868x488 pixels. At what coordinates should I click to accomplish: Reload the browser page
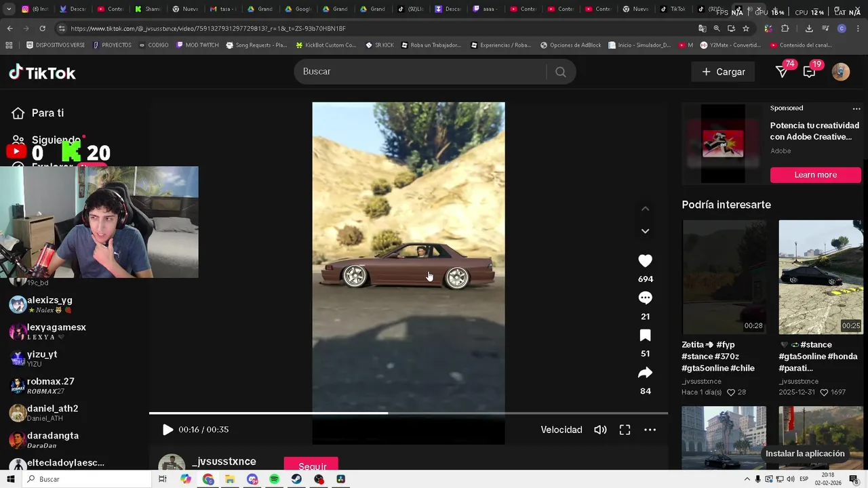42,28
